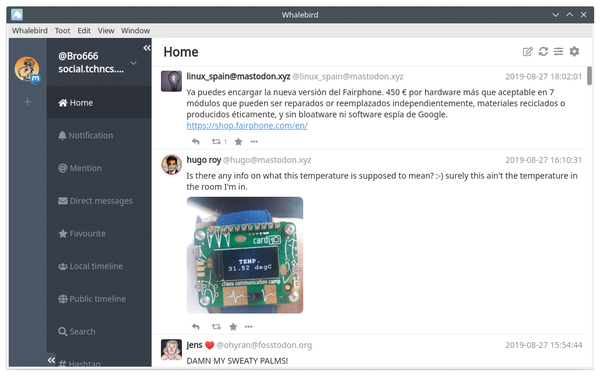This screenshot has height=376, width=600.
Task: Select the Bro666 account avatar
Action: (x=27, y=69)
